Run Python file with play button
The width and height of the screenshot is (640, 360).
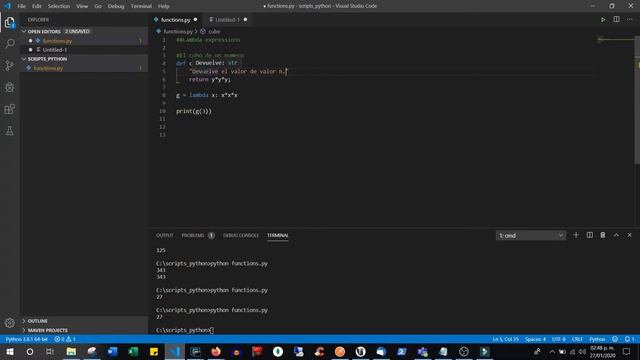pos(603,20)
